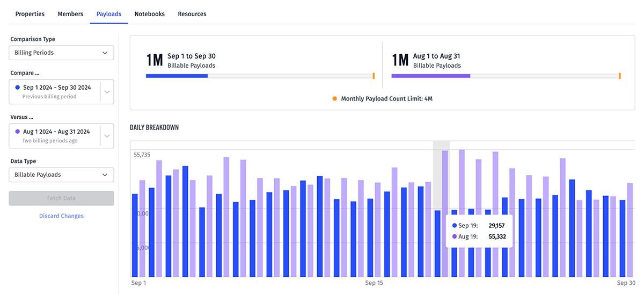Open the Properties tab
Viewport: 644px width, 295px height.
(x=30, y=14)
